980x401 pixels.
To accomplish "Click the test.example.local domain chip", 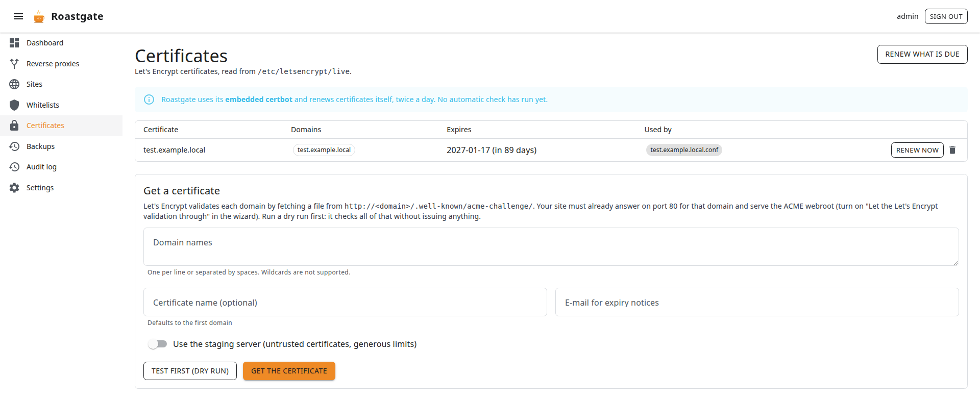I will pos(324,150).
